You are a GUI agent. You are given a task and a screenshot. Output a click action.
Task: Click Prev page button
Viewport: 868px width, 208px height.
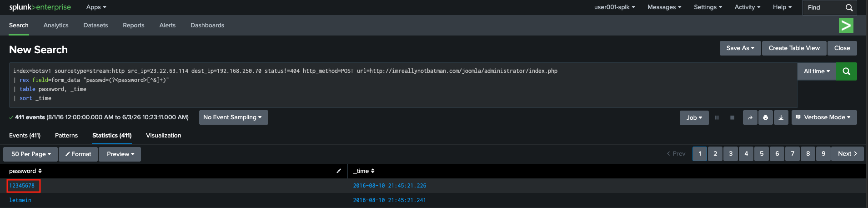click(676, 154)
